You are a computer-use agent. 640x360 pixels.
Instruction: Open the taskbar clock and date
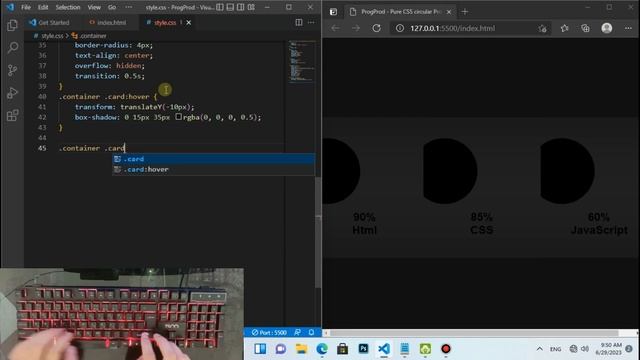[609, 349]
